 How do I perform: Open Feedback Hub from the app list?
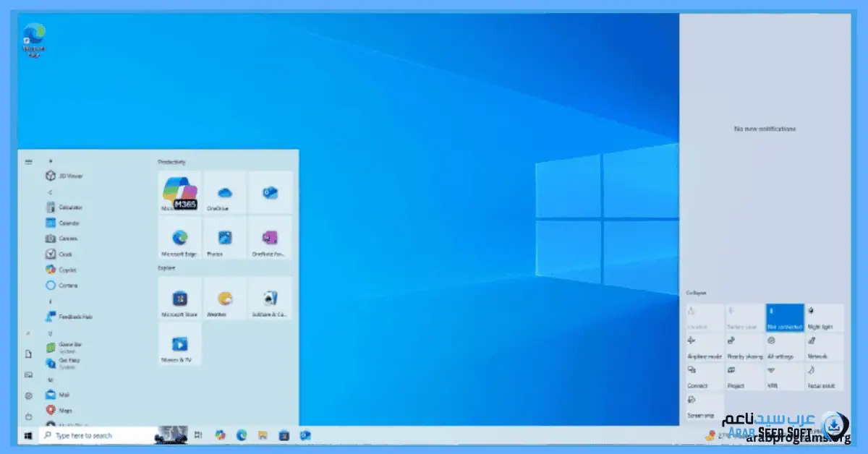[x=75, y=317]
